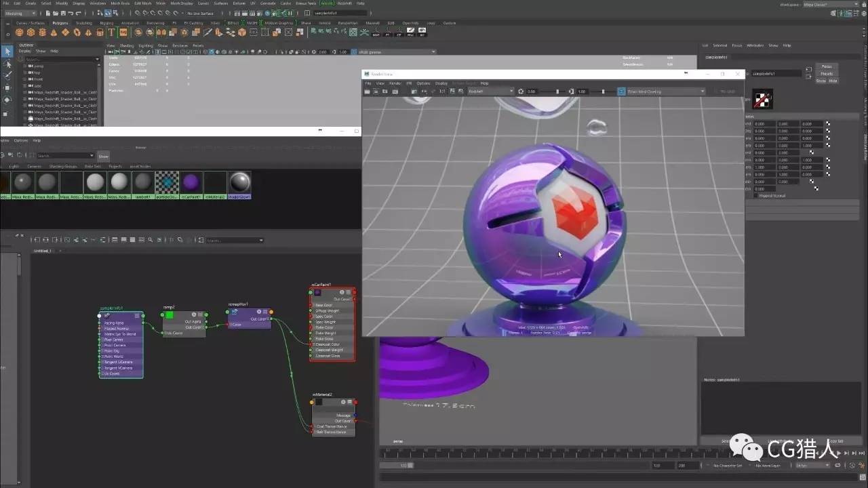Open the view transform dropdown in Render View
Viewport: 868px width, 488px height.
pyautogui.click(x=665, y=91)
